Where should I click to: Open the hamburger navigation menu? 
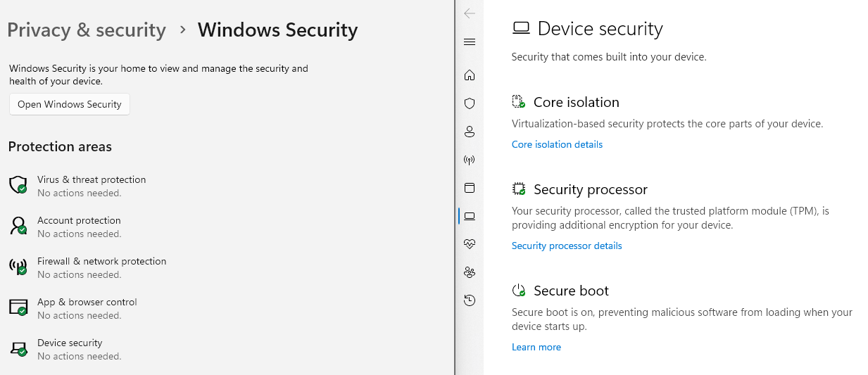470,42
